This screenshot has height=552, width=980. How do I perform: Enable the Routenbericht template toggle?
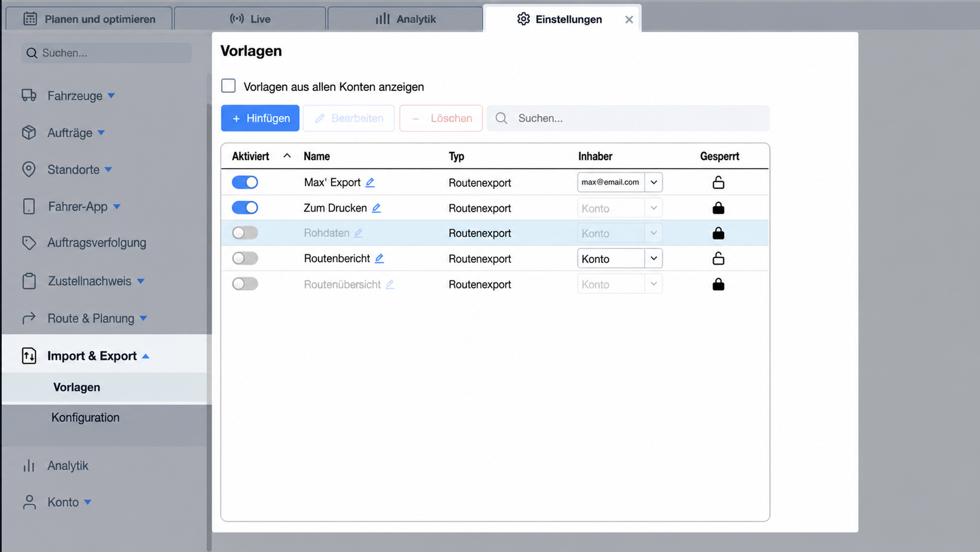pos(245,258)
